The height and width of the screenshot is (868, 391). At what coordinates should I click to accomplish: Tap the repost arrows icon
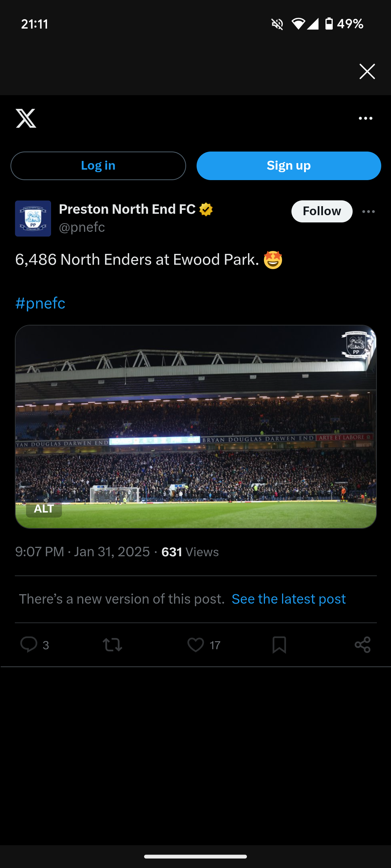112,644
